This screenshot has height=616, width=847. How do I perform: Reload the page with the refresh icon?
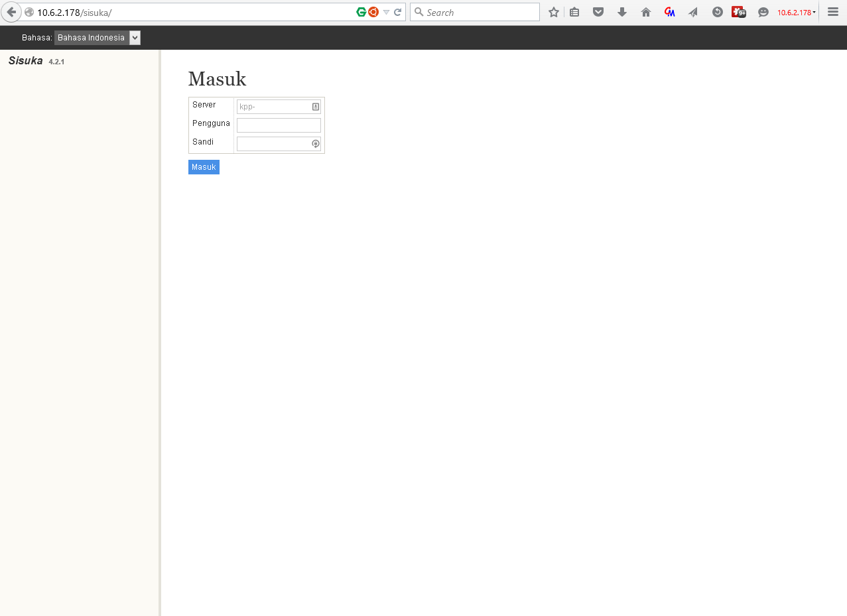click(397, 12)
